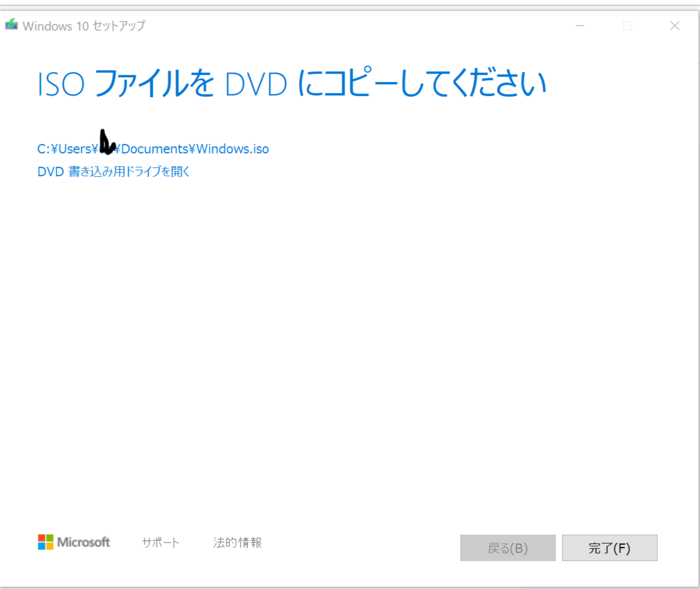Open the 法的情報 legal information link
This screenshot has width=700, height=589.
236,542
